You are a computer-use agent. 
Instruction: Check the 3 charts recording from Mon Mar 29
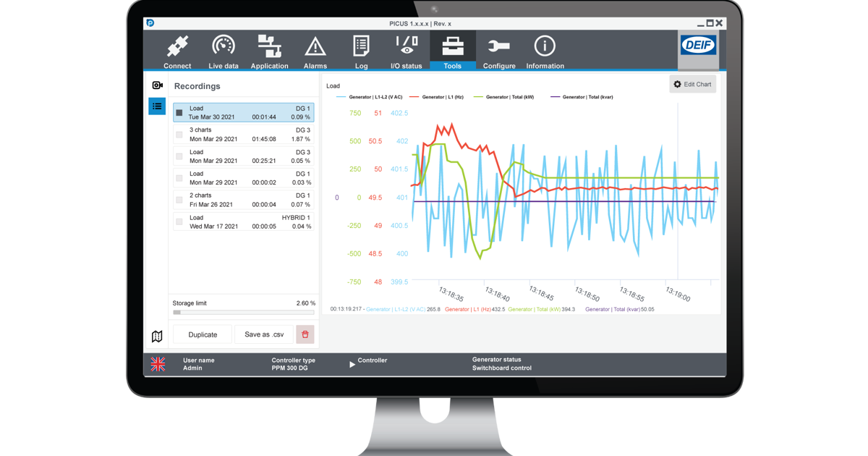[x=179, y=134]
